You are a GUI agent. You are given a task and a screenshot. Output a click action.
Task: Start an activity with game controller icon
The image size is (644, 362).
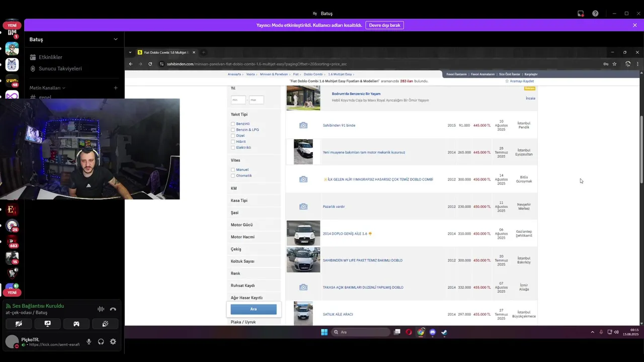(76, 324)
